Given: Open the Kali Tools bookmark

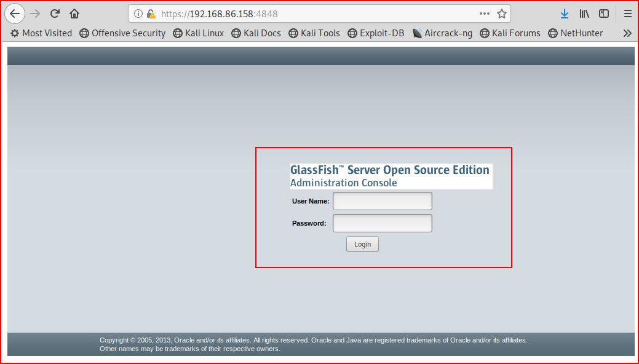Looking at the screenshot, I should [314, 33].
